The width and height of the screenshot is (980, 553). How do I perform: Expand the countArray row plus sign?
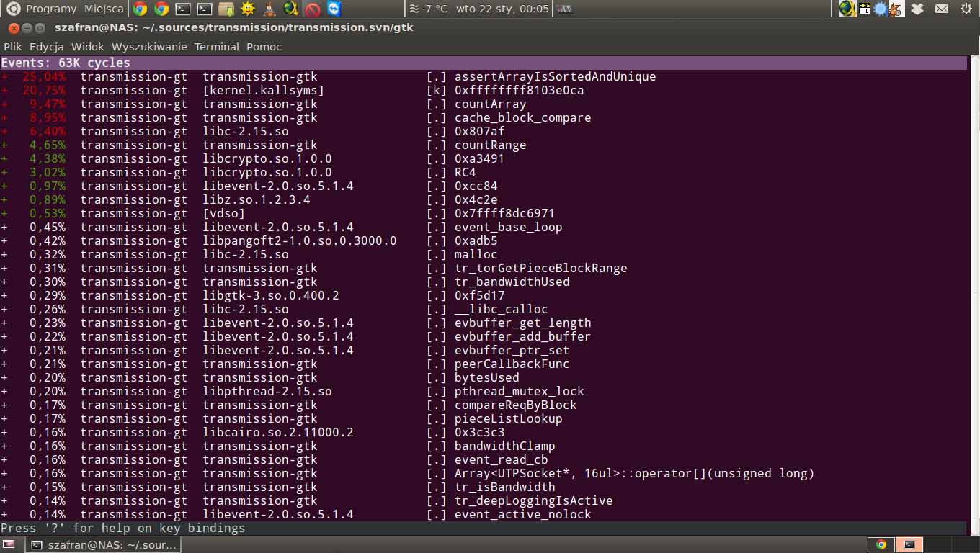(x=4, y=104)
